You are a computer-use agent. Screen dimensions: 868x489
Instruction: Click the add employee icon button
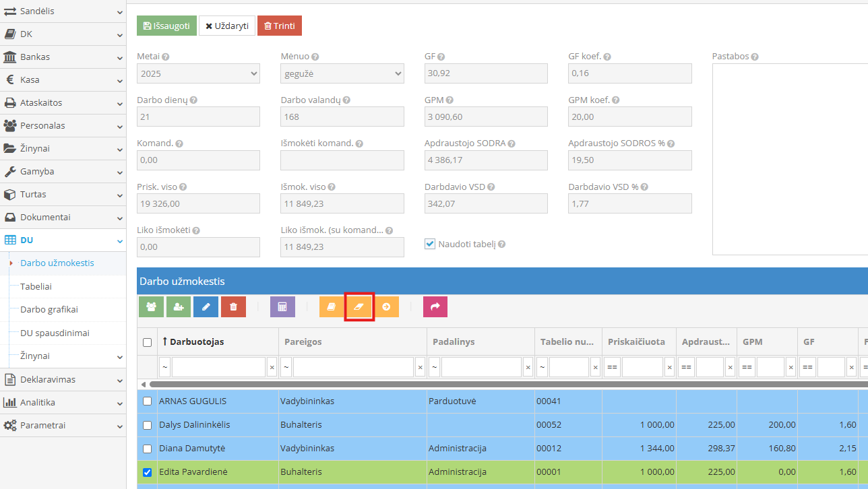pyautogui.click(x=179, y=306)
